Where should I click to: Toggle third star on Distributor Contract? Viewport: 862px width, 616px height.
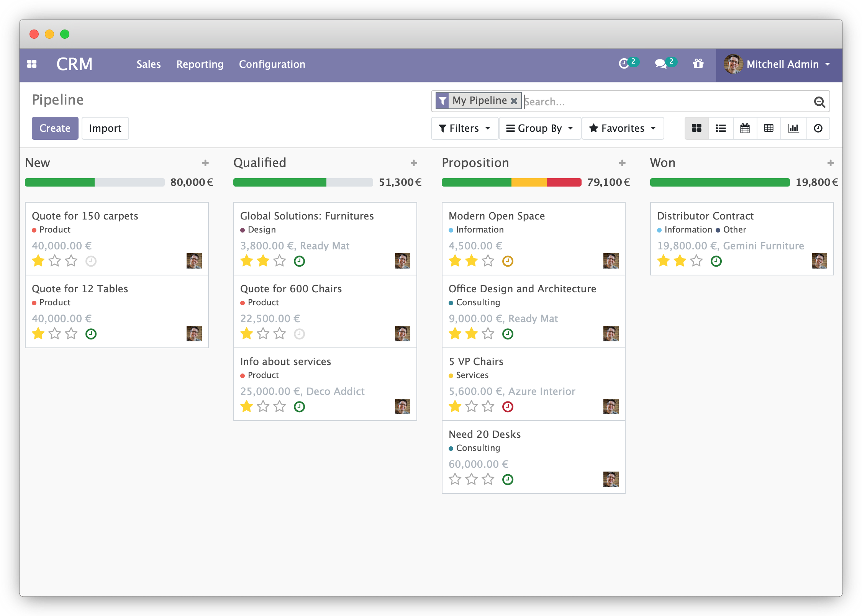tap(696, 261)
